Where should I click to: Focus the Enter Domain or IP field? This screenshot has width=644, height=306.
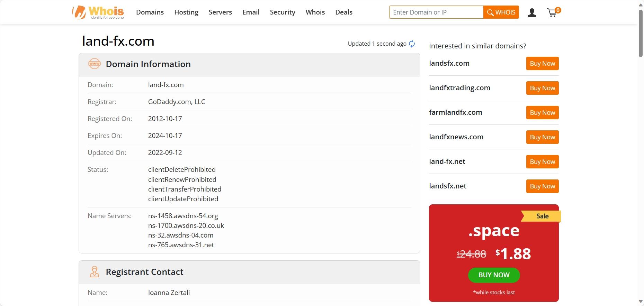point(436,12)
